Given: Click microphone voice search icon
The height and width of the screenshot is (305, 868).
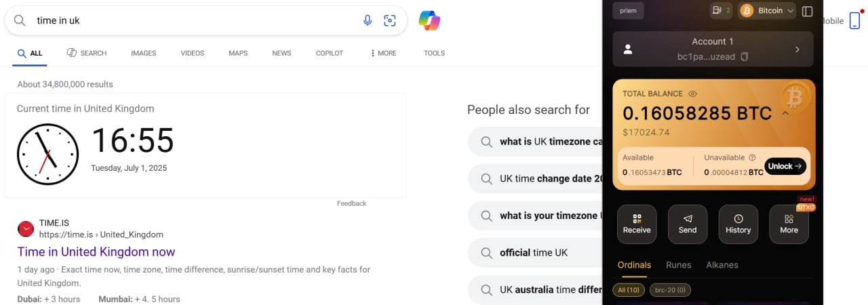Looking at the screenshot, I should tap(368, 20).
